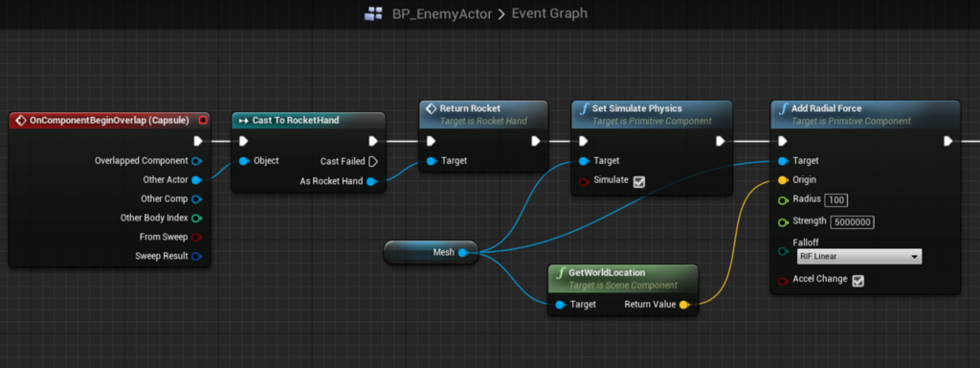Click the From Sweep output pin

[x=197, y=238]
